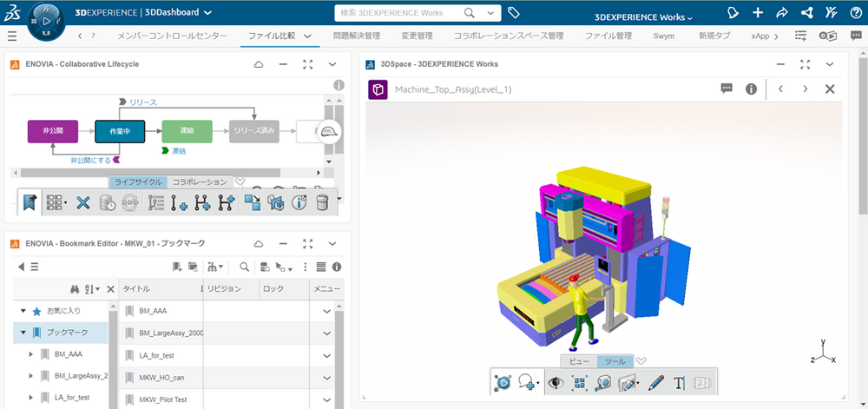Open the chat bubble icon in tab bar
This screenshot has width=868, height=409.
pos(856,36)
